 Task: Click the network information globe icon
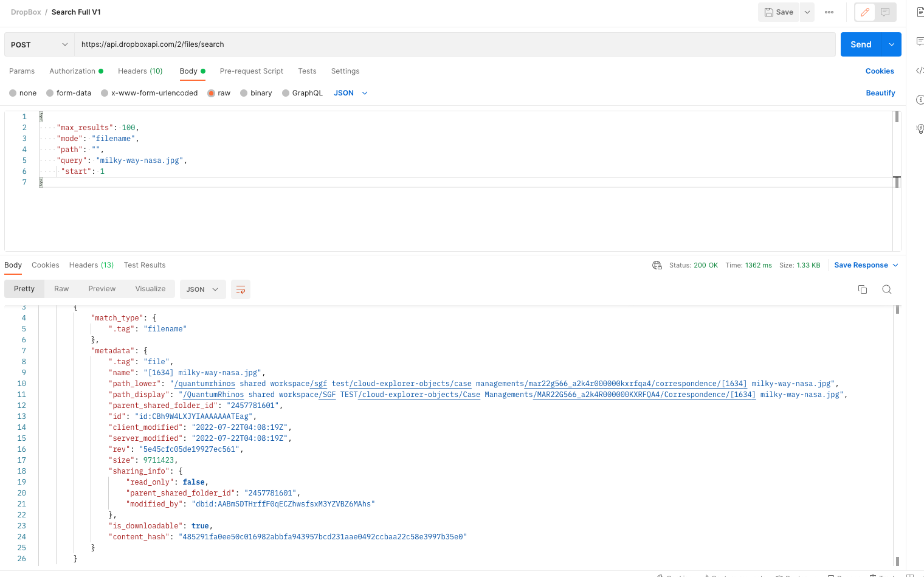point(657,265)
